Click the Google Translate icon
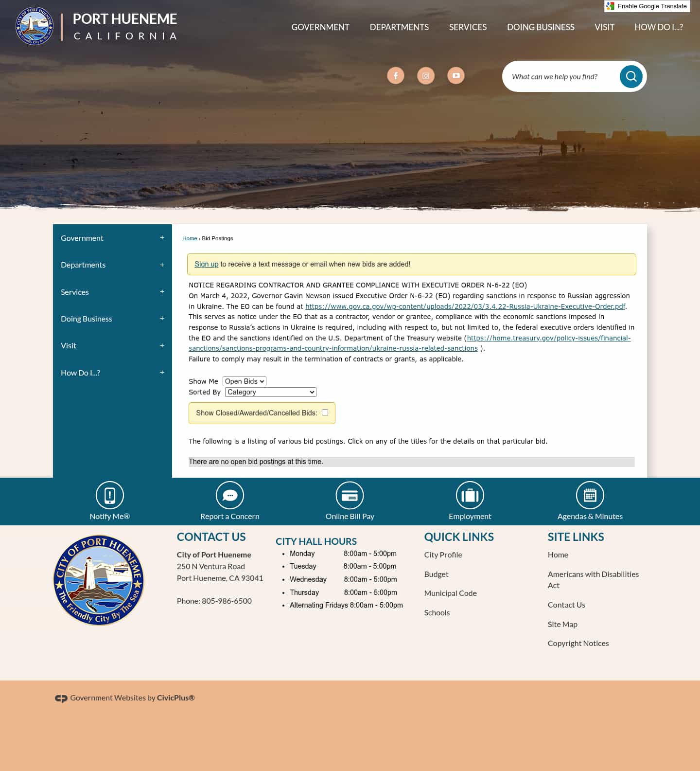700x771 pixels. point(611,6)
